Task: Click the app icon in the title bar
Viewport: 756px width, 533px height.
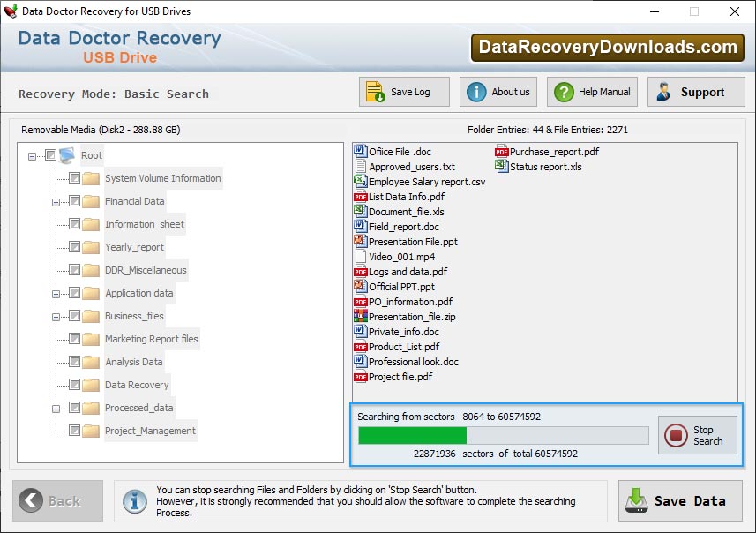Action: tap(10, 11)
